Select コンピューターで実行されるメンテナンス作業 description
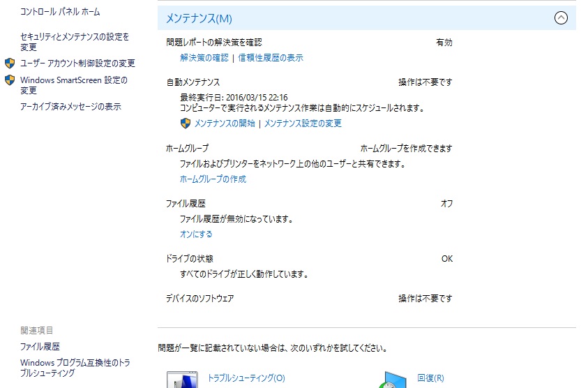 pyautogui.click(x=302, y=108)
